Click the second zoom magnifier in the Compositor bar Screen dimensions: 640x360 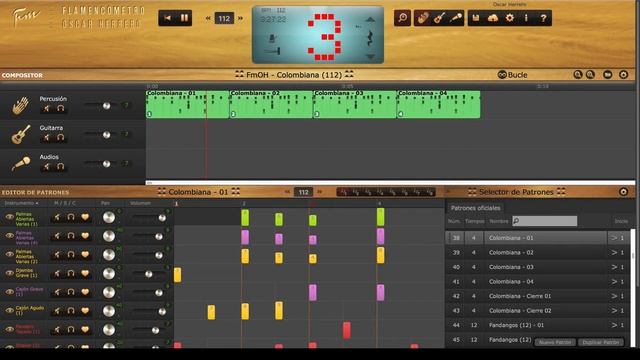pyautogui.click(x=590, y=75)
